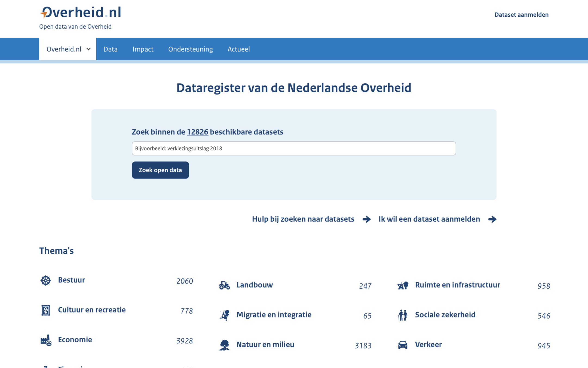
Task: Click the Sociale zekerheid people icon
Action: 403,315
